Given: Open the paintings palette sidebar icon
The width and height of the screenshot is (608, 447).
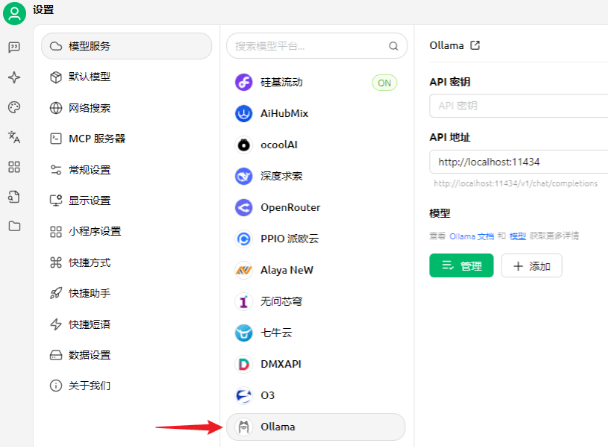Looking at the screenshot, I should 14,107.
